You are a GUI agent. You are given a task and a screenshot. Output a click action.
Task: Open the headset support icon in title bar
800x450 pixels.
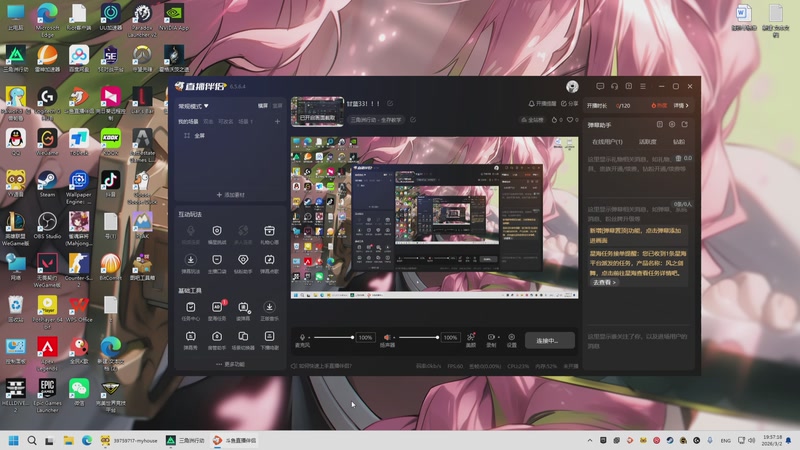click(x=614, y=86)
